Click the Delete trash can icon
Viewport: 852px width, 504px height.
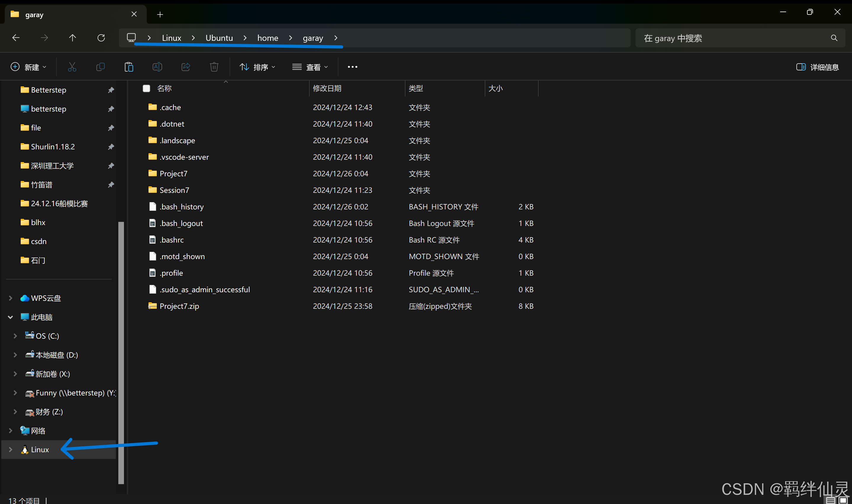pyautogui.click(x=214, y=67)
